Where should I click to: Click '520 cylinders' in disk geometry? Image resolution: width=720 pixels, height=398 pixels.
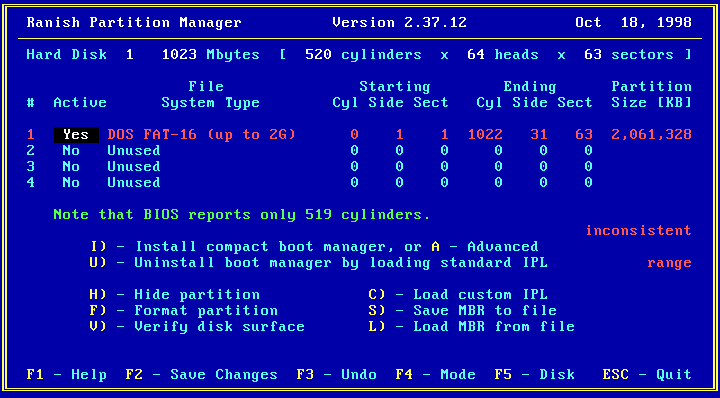click(364, 55)
